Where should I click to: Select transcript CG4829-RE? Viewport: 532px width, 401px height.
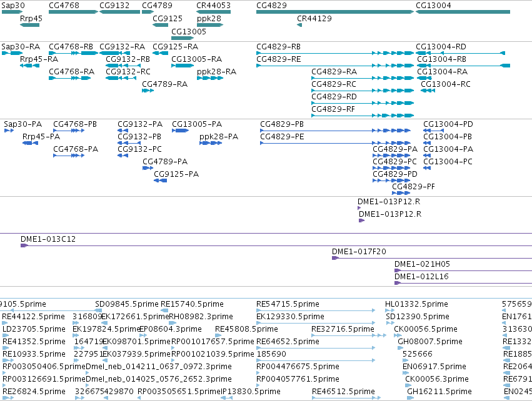(x=279, y=59)
